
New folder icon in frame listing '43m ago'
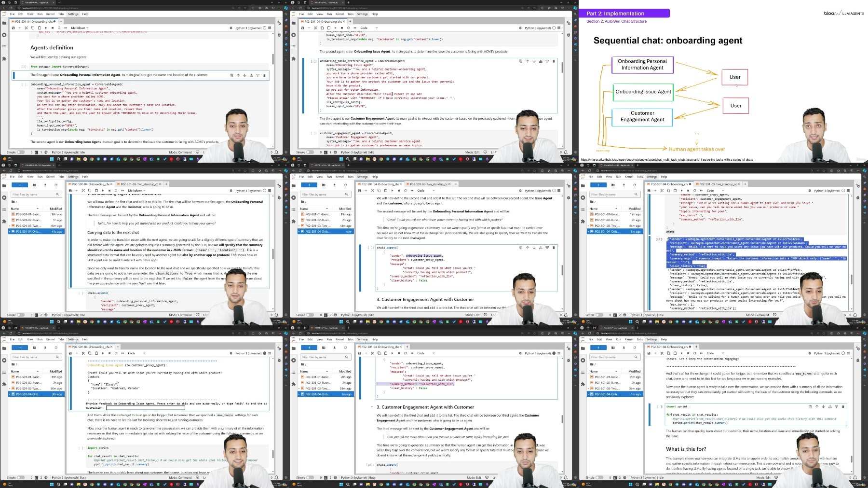(324, 185)
